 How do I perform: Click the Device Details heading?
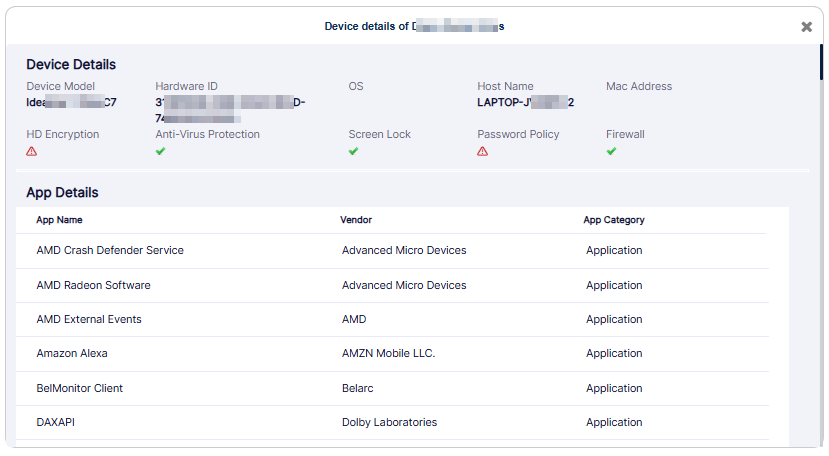(71, 65)
